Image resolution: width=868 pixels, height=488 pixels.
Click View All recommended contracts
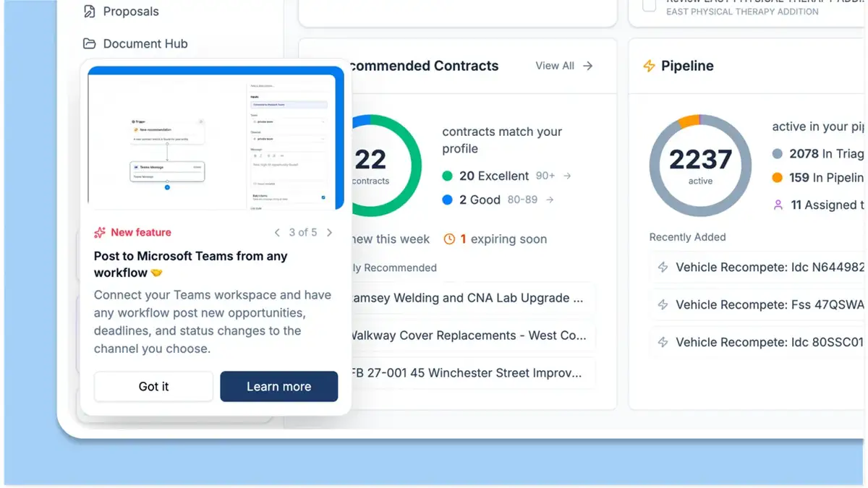pos(564,66)
